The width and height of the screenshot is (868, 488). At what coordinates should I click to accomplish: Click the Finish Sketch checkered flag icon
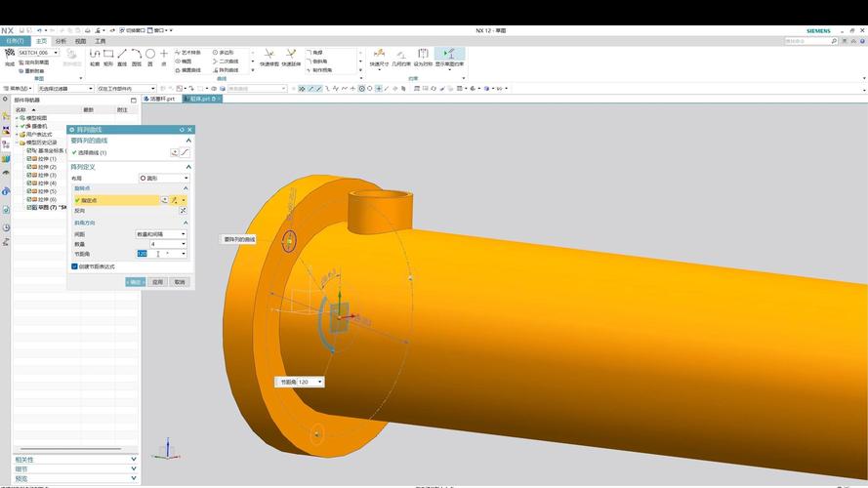coord(10,54)
